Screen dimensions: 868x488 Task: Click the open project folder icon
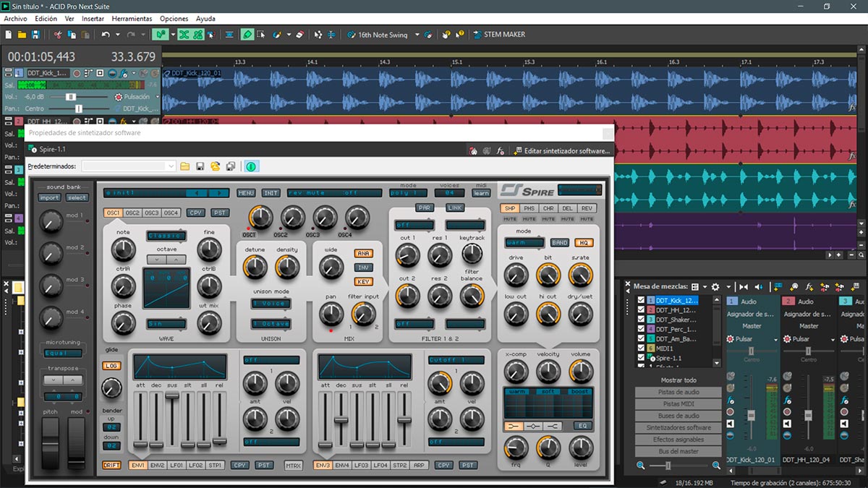click(x=22, y=34)
